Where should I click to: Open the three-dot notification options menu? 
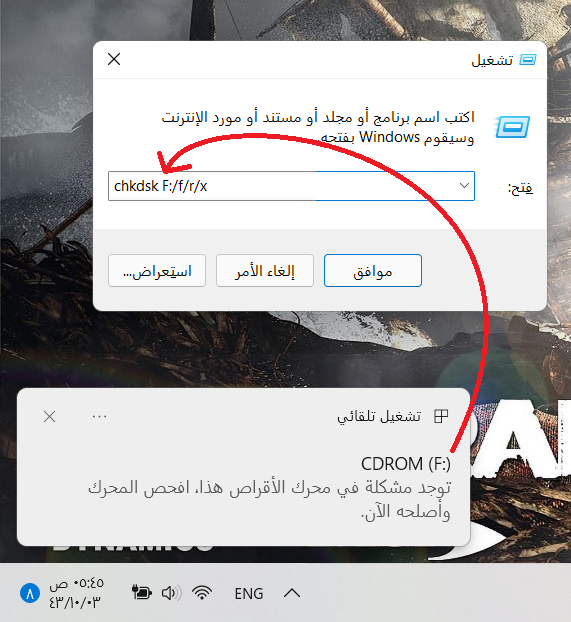pyautogui.click(x=99, y=417)
